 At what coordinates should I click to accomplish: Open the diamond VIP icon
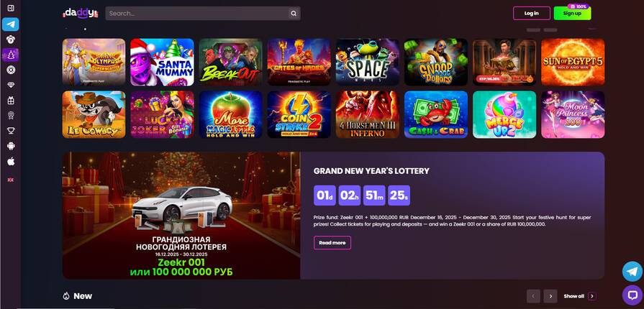click(x=11, y=85)
